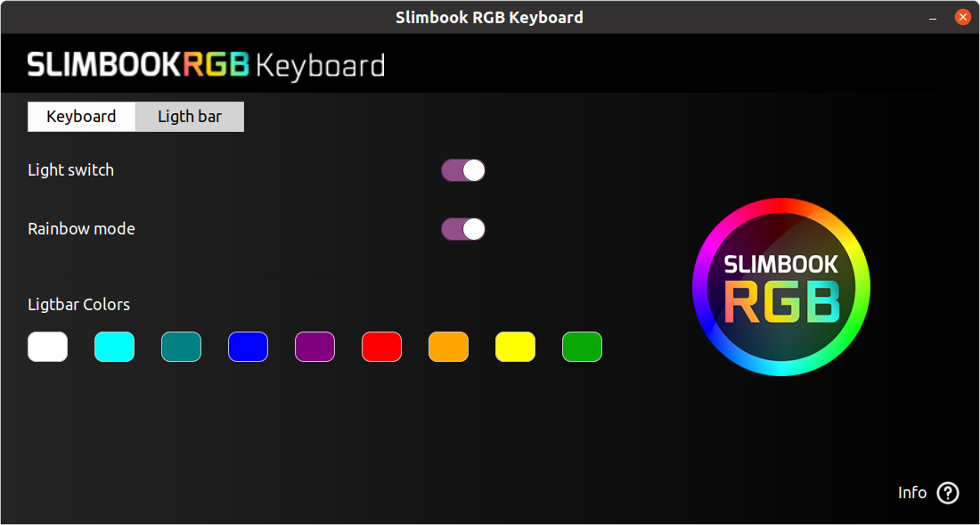Select the green lightbar color
Viewport: 980px width, 525px height.
(x=582, y=347)
